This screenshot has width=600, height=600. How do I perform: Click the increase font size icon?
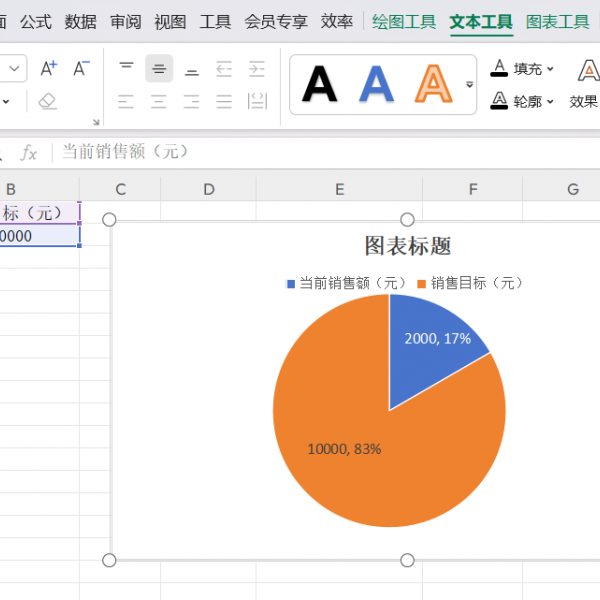click(x=48, y=68)
